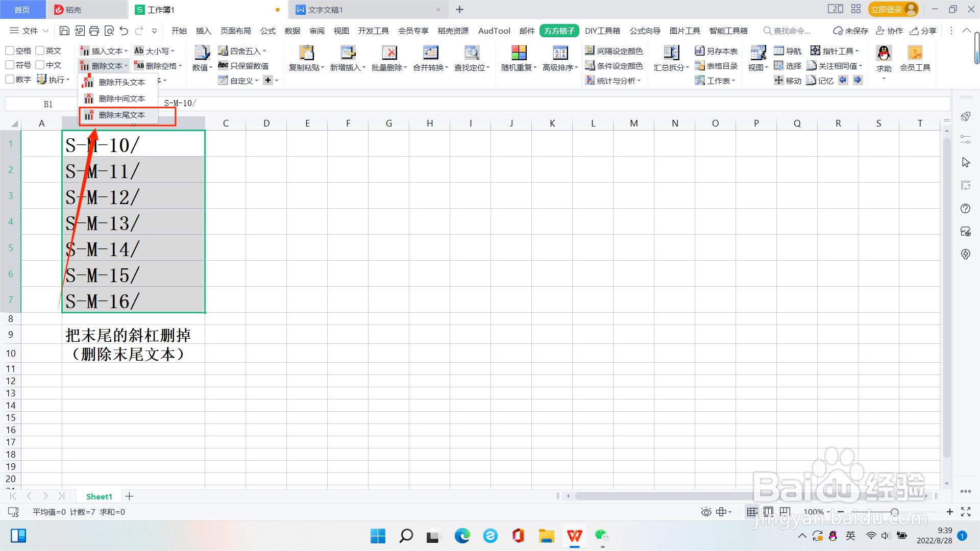980x551 pixels.
Task: Switch to the 开发工具 ribbon tab
Action: (x=373, y=31)
